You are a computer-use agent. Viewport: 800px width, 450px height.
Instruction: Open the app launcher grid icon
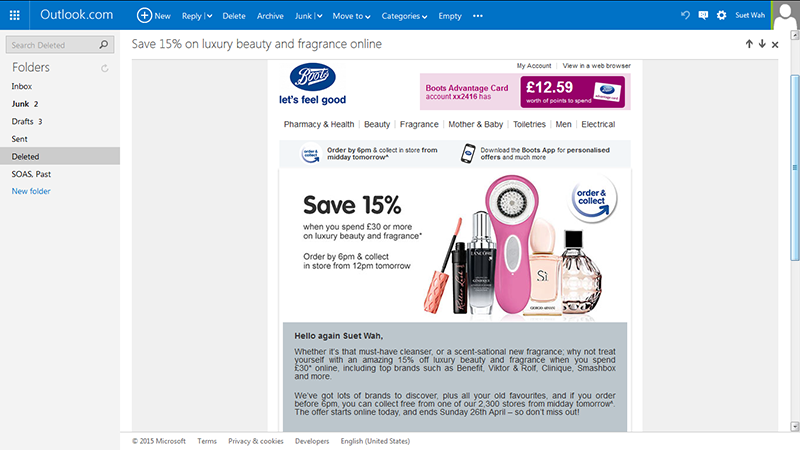click(x=14, y=15)
